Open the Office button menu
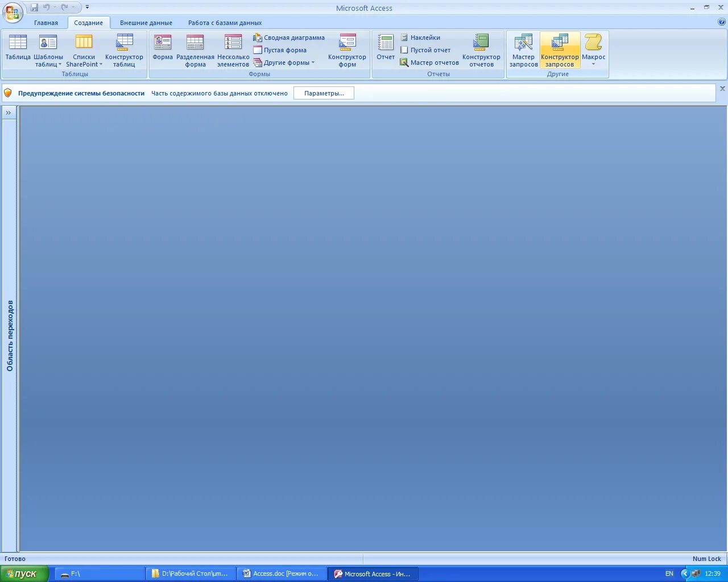The image size is (728, 582). coord(13,13)
